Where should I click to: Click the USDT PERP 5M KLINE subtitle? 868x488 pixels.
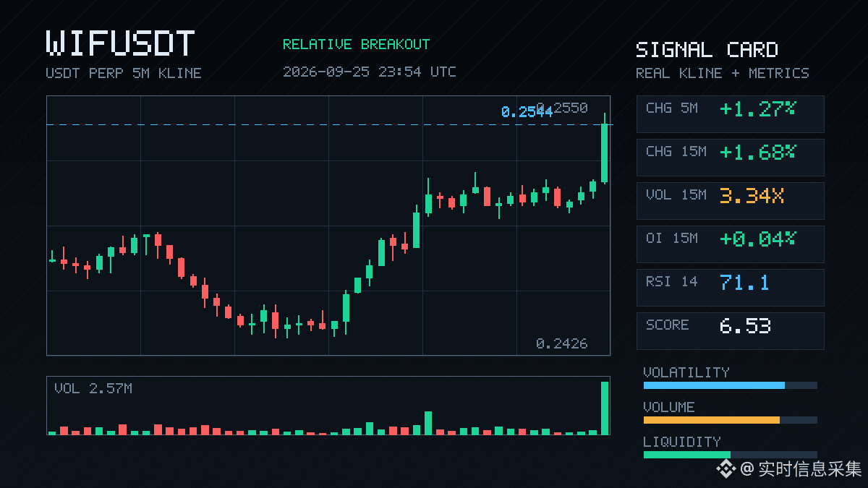(x=124, y=73)
